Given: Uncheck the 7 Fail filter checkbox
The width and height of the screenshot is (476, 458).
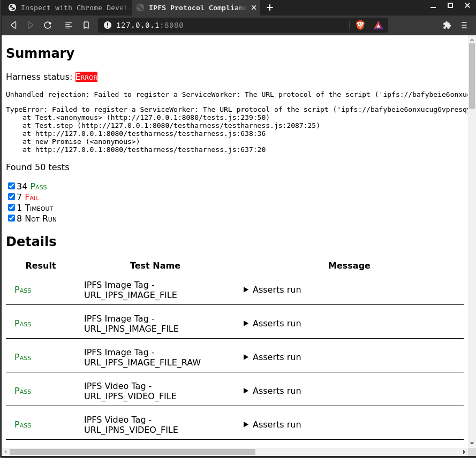Looking at the screenshot, I should coord(11,197).
